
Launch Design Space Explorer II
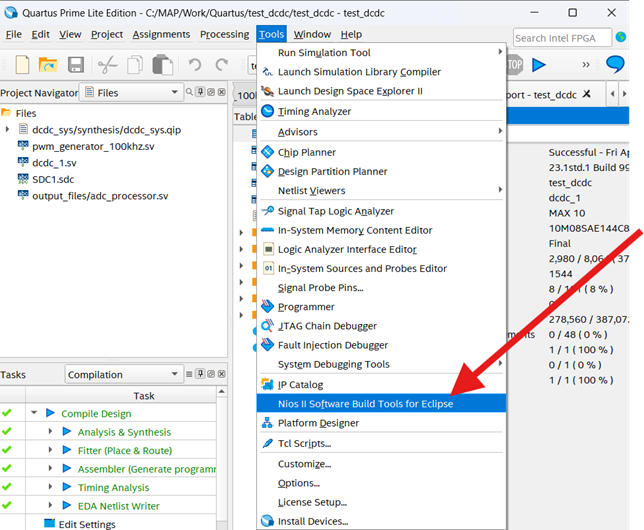click(382, 91)
